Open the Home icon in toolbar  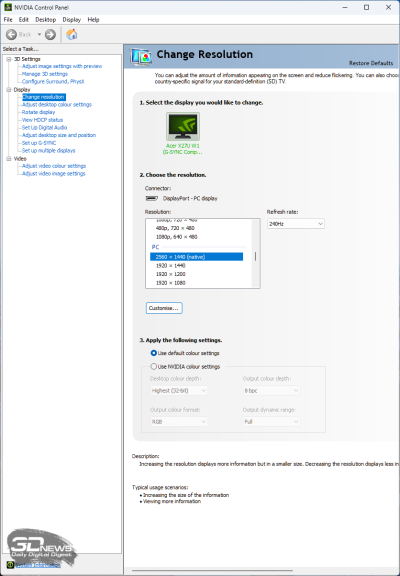(x=72, y=35)
